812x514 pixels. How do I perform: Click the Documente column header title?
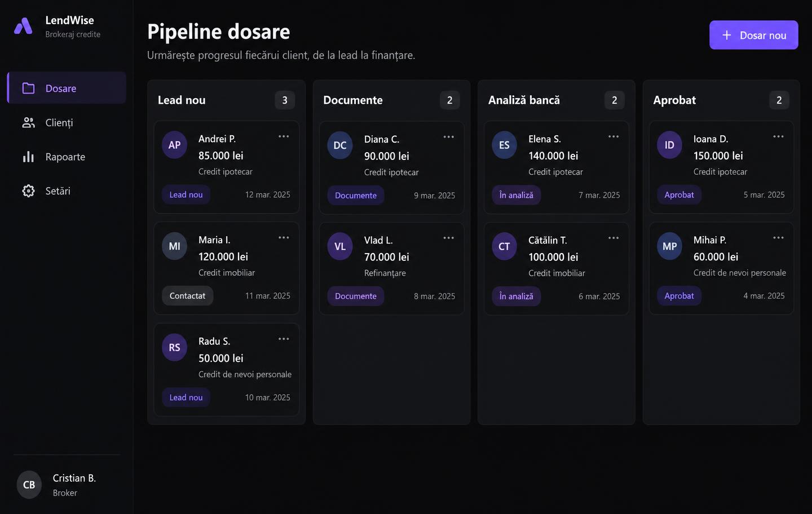pyautogui.click(x=353, y=100)
